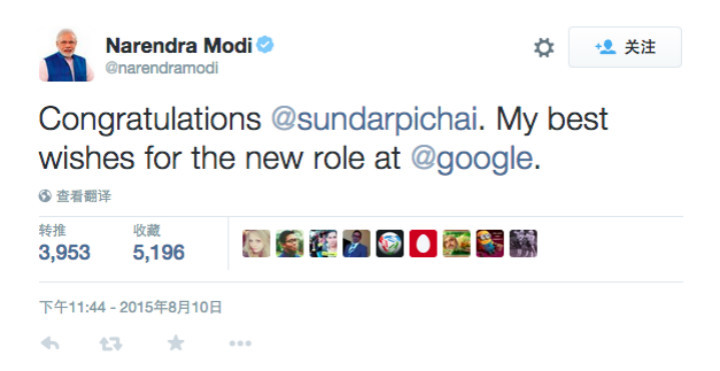Click the blonde woman avatar thumbnail
This screenshot has height=371, width=720.
(x=256, y=243)
